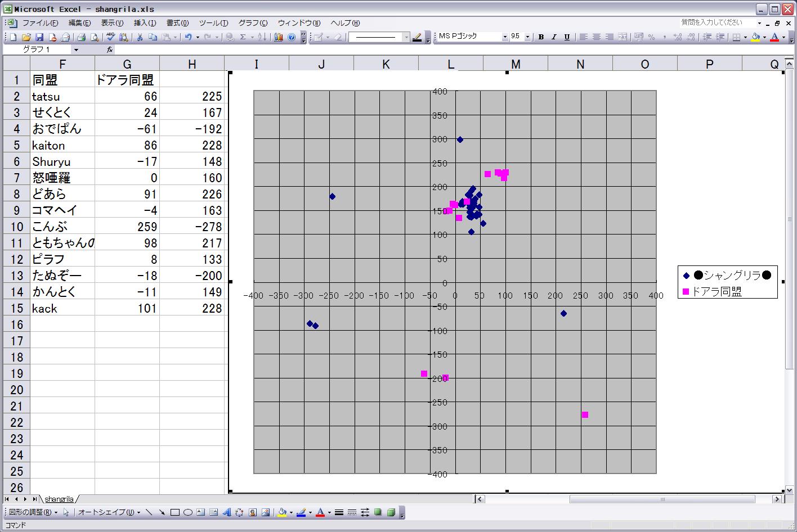Select the Oval shape tool
The image size is (797, 532).
point(188,512)
